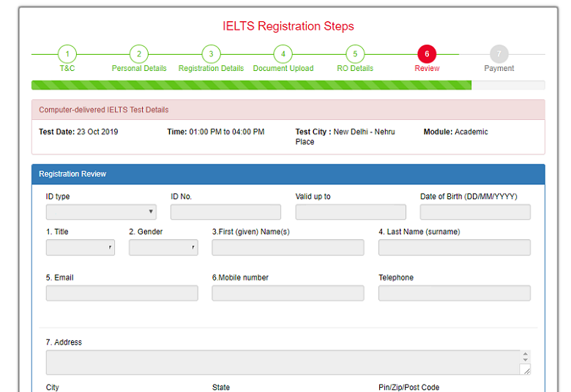The height and width of the screenshot is (392, 571).
Task: Click the red step 6 Review circle
Action: pos(427,54)
